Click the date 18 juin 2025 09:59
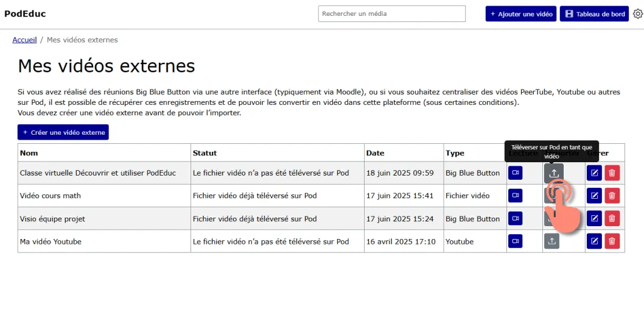644x317 pixels. (x=400, y=173)
